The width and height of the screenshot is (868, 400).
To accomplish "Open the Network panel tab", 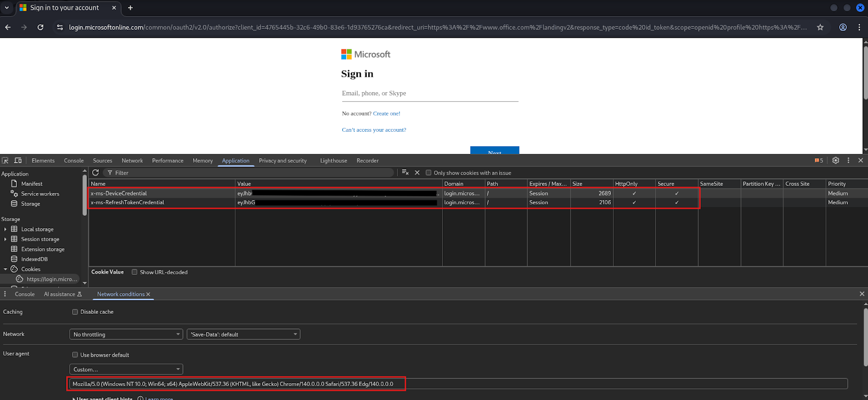I will click(132, 160).
